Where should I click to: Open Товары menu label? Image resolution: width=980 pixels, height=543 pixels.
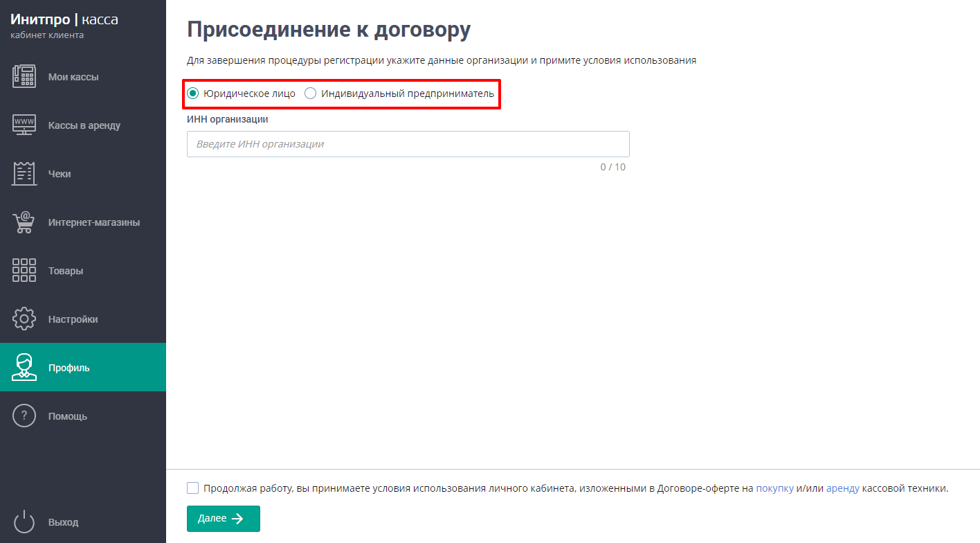(66, 271)
